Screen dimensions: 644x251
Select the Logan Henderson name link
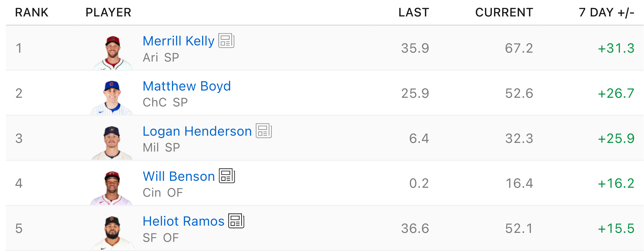[197, 131]
